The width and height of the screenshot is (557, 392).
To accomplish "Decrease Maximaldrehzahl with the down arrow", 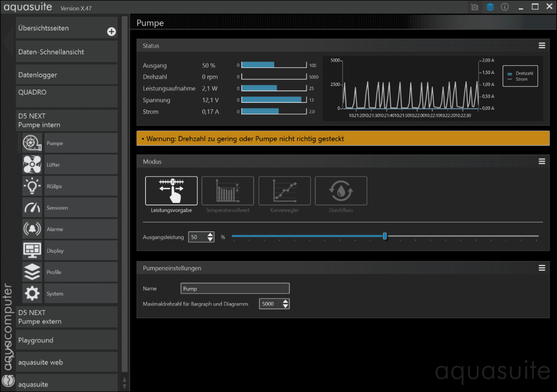I will coord(285,306).
